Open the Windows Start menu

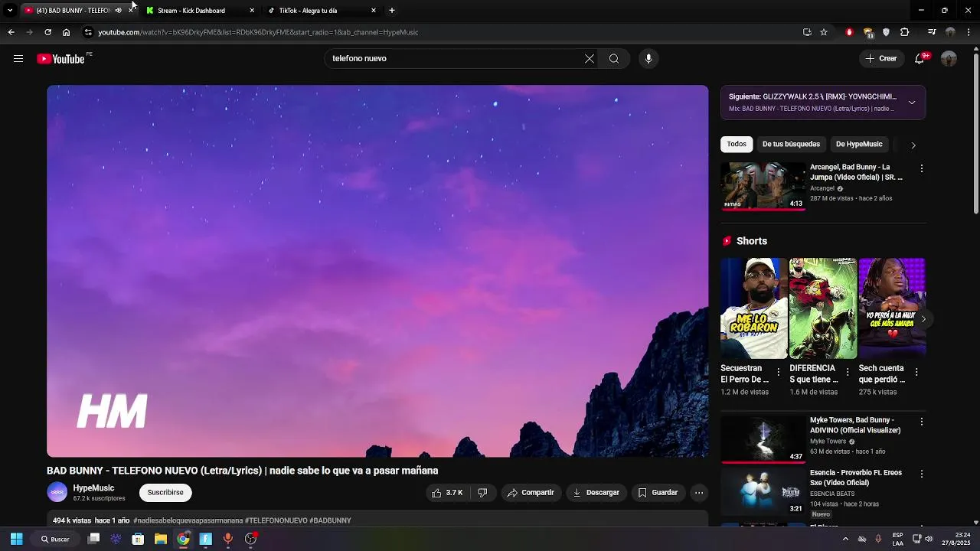pos(16,539)
